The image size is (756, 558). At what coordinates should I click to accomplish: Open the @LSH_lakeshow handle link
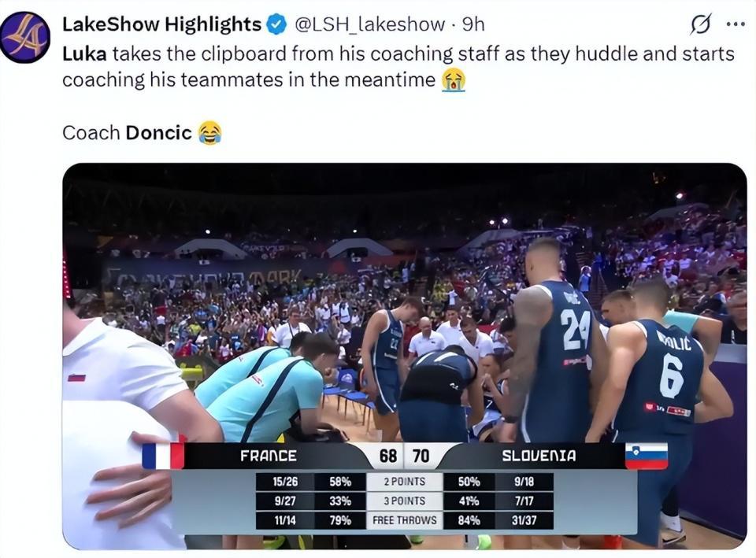coord(369,24)
